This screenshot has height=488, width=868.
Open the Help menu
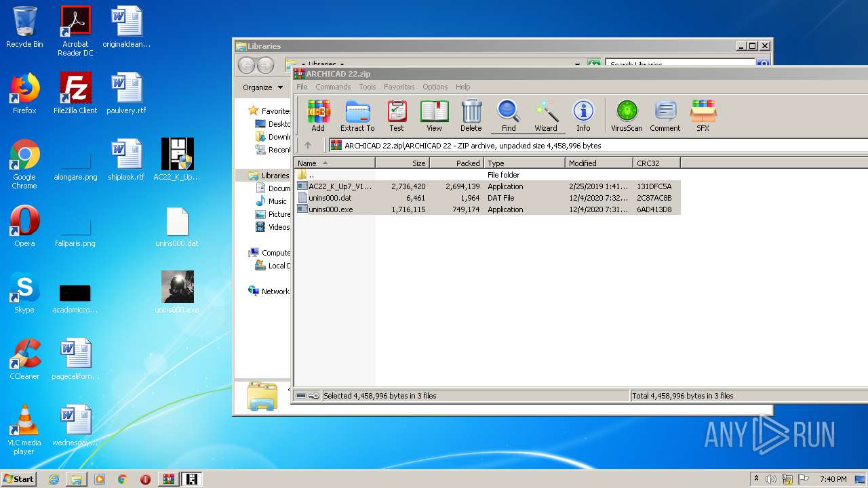click(x=463, y=87)
